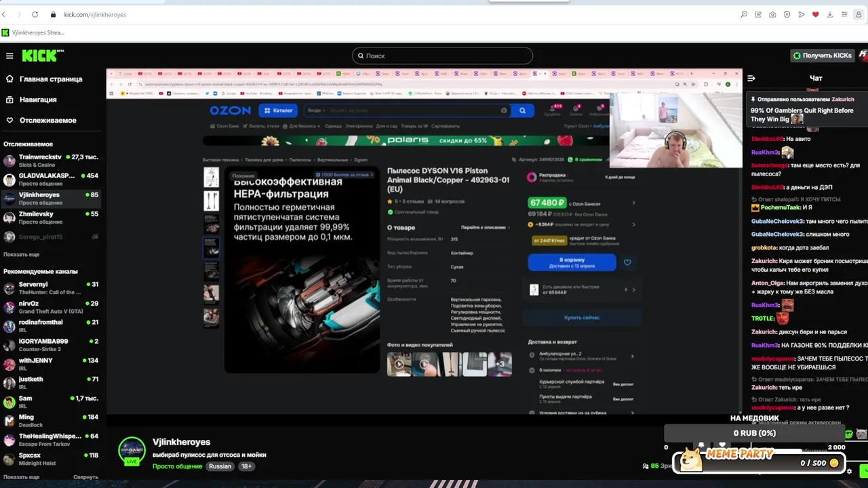The width and height of the screenshot is (868, 488).
Task: Click chat username grobkota
Action: pos(764,248)
